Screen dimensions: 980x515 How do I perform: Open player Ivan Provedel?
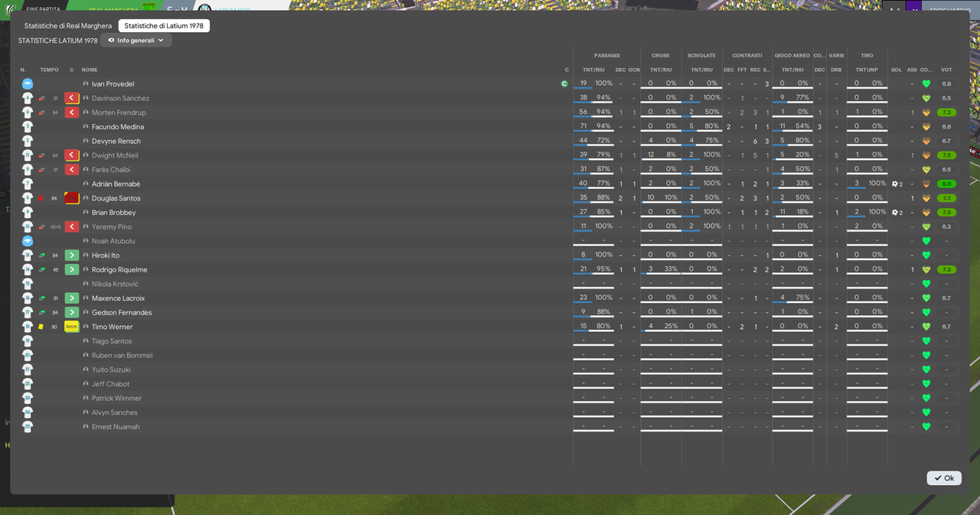click(x=113, y=84)
